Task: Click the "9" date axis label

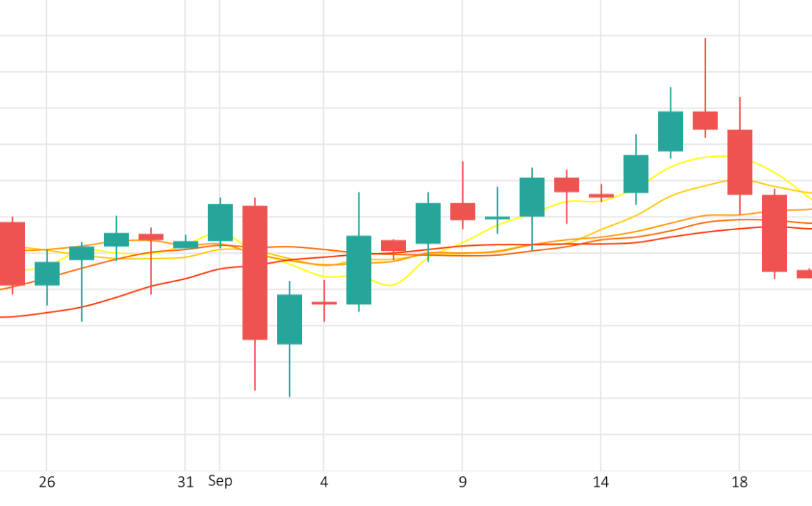Action: [463, 482]
